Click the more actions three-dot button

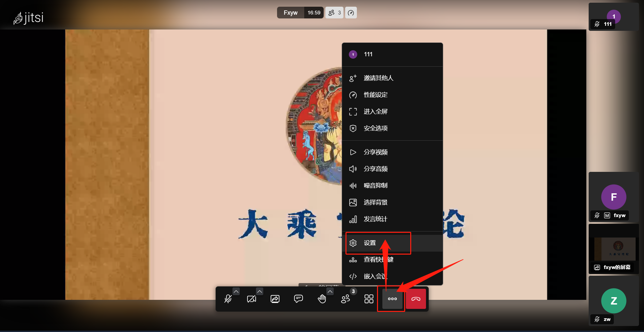click(392, 299)
